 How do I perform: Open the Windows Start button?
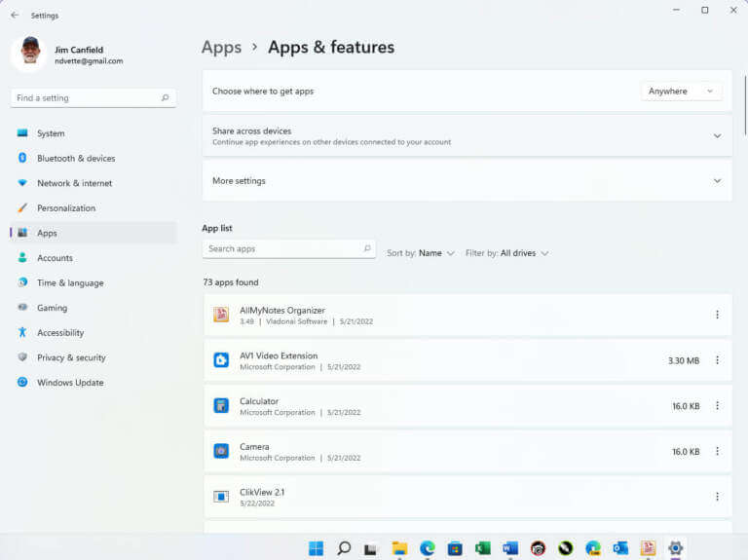316,548
